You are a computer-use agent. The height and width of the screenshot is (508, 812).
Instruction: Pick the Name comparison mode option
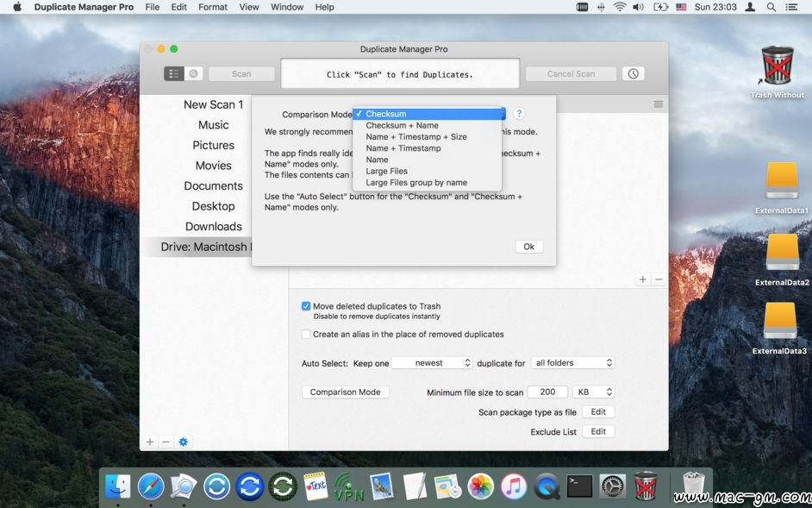(x=428, y=160)
